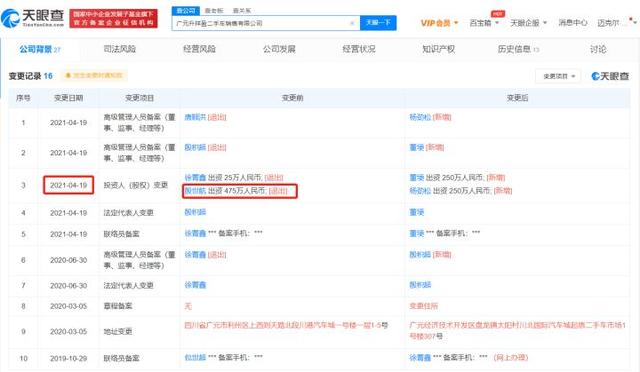The width and height of the screenshot is (640, 372).
Task: Open the previous legal representative link in row 4
Action: click(195, 212)
